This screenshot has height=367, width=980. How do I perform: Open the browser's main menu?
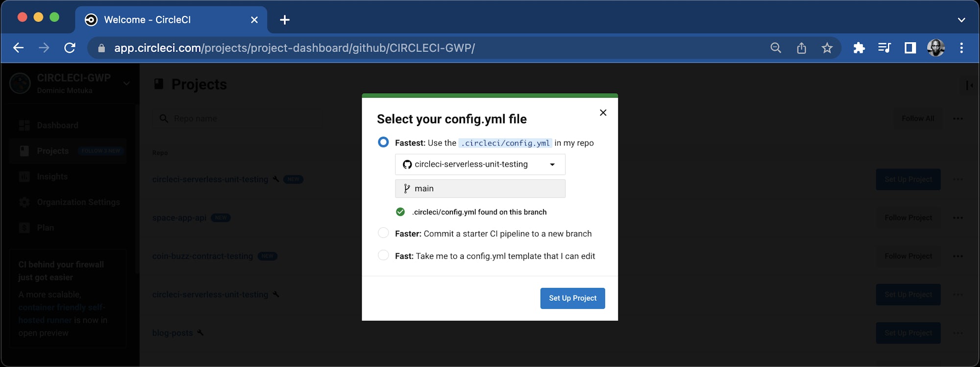[961, 48]
